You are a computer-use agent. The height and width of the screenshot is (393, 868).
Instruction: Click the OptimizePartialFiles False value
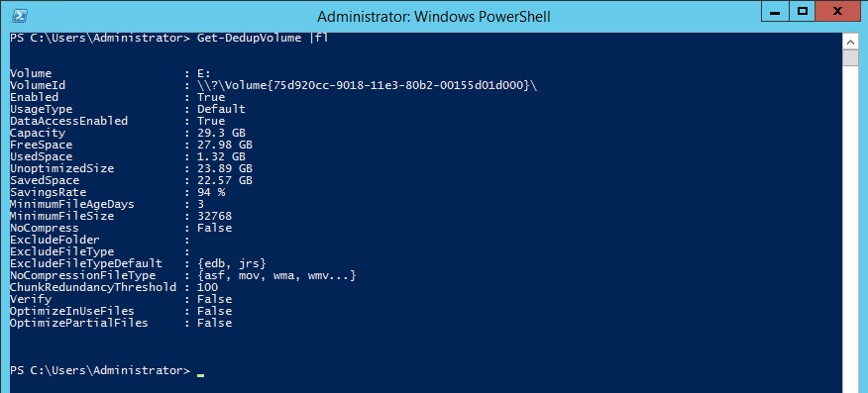pyautogui.click(x=215, y=323)
